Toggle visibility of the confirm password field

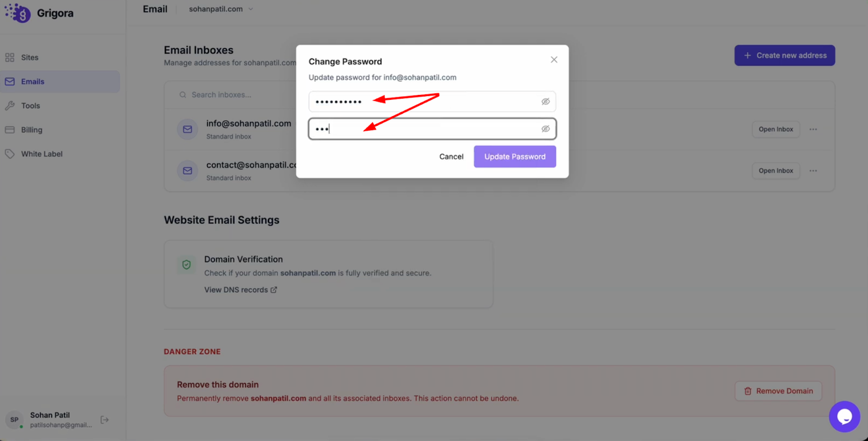[546, 129]
